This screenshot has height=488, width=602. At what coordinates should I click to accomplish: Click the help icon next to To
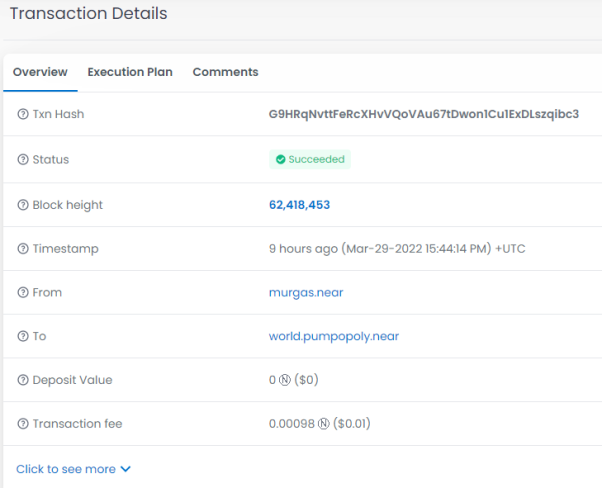(x=23, y=336)
